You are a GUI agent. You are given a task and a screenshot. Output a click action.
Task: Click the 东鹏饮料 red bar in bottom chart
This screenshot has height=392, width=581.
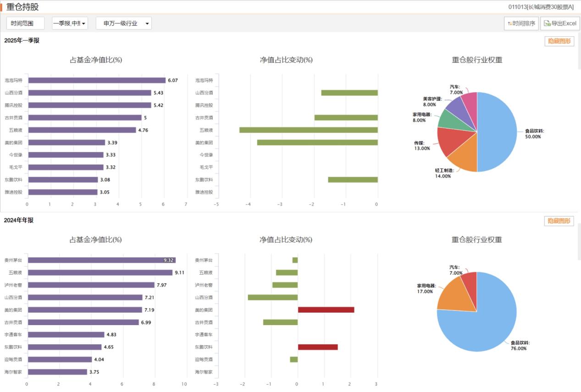tap(318, 347)
